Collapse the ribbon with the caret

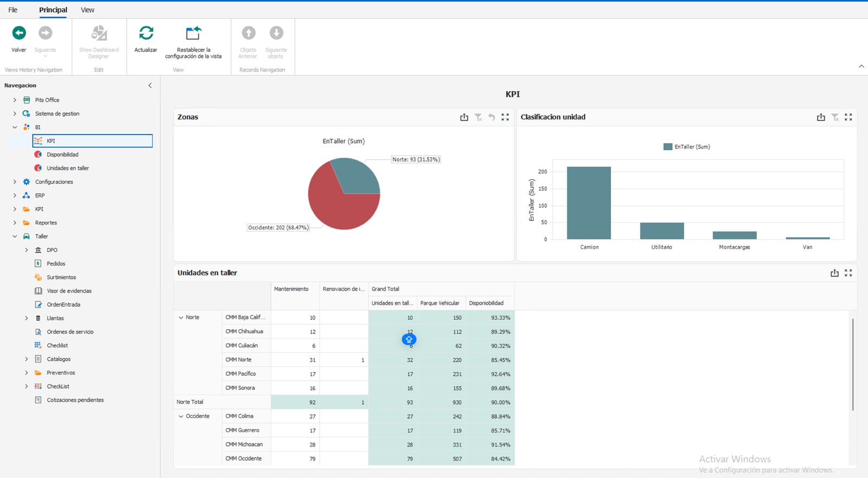tap(861, 66)
